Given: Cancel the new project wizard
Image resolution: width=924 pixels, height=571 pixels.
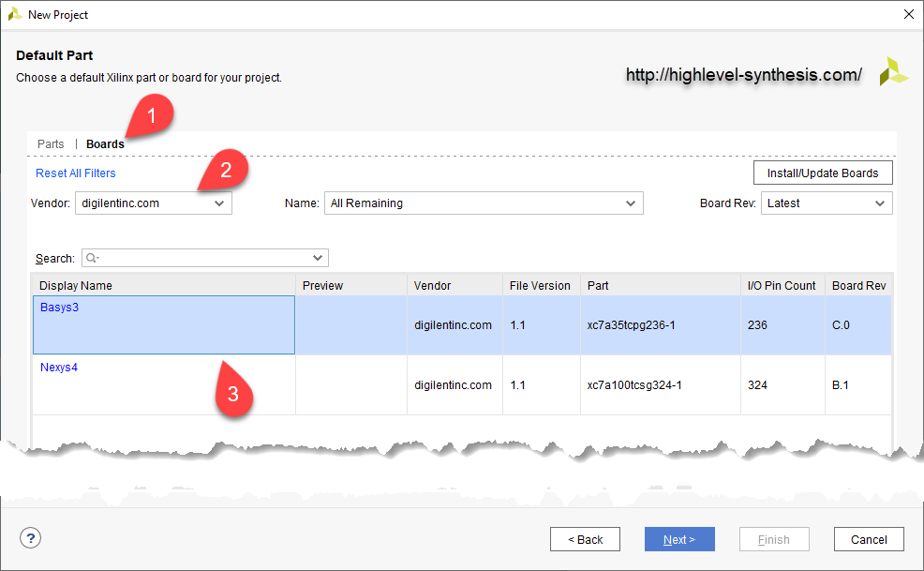Looking at the screenshot, I should (869, 539).
